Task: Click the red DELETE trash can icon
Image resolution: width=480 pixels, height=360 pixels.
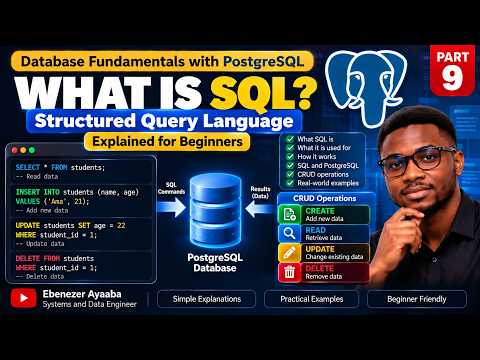Action: click(x=289, y=272)
